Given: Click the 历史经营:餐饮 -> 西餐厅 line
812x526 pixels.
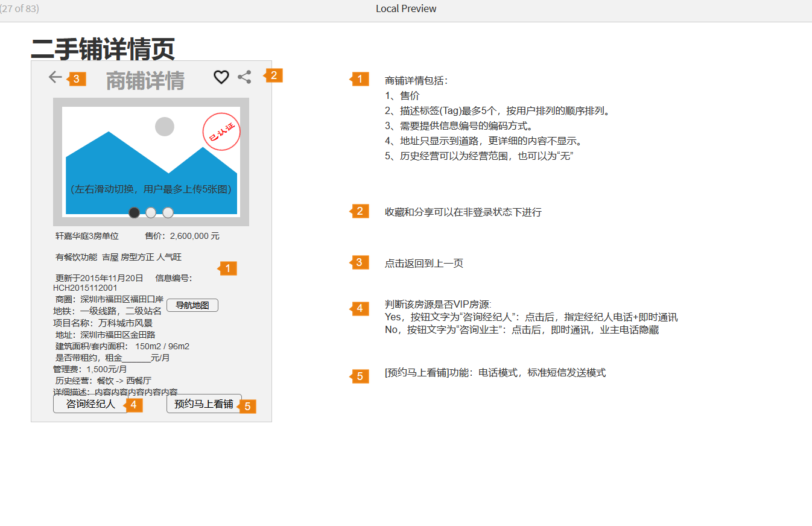Looking at the screenshot, I should click(103, 381).
